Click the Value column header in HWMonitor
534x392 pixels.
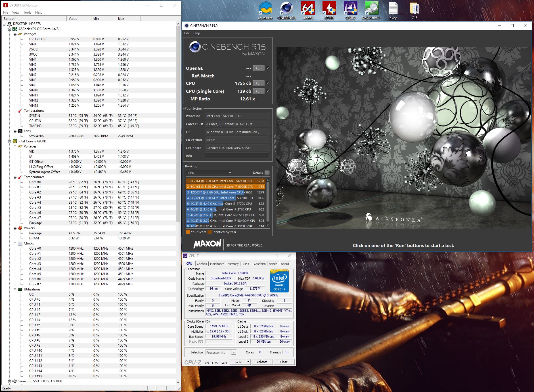[x=79, y=18]
